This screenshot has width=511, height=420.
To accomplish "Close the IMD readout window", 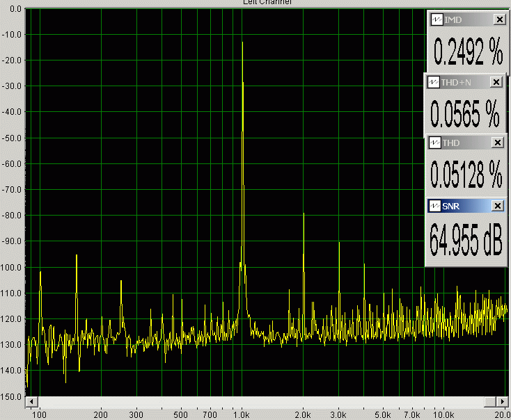I will point(499,19).
